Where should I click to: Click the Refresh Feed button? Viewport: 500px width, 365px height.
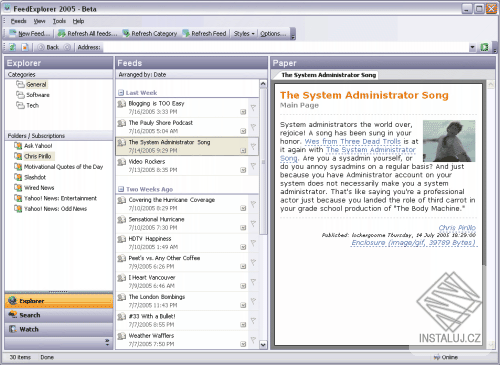(204, 34)
